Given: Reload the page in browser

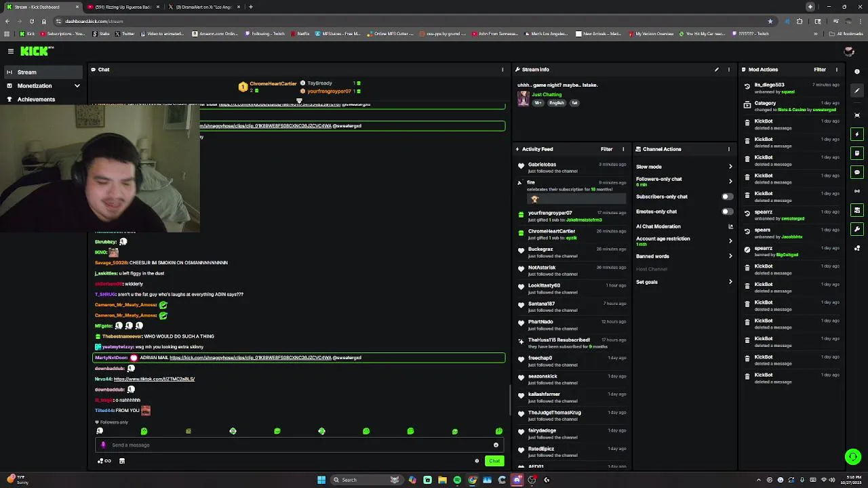Looking at the screenshot, I should [31, 21].
